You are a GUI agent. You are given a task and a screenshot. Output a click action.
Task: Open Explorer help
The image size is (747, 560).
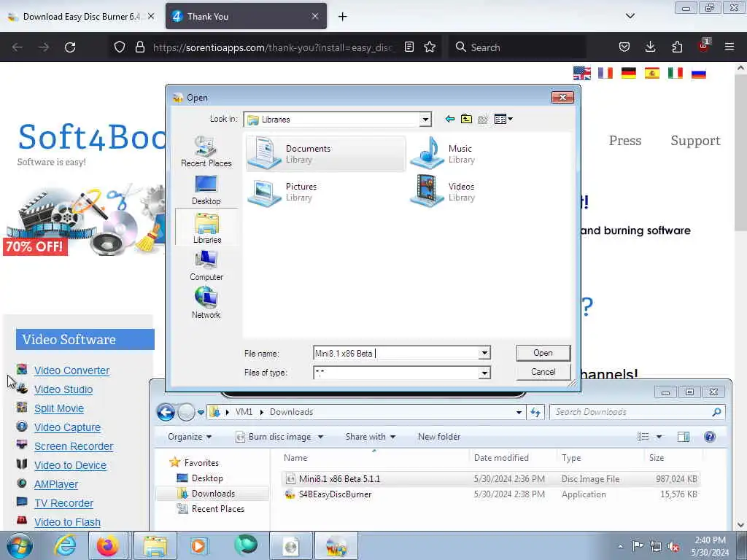click(x=709, y=437)
